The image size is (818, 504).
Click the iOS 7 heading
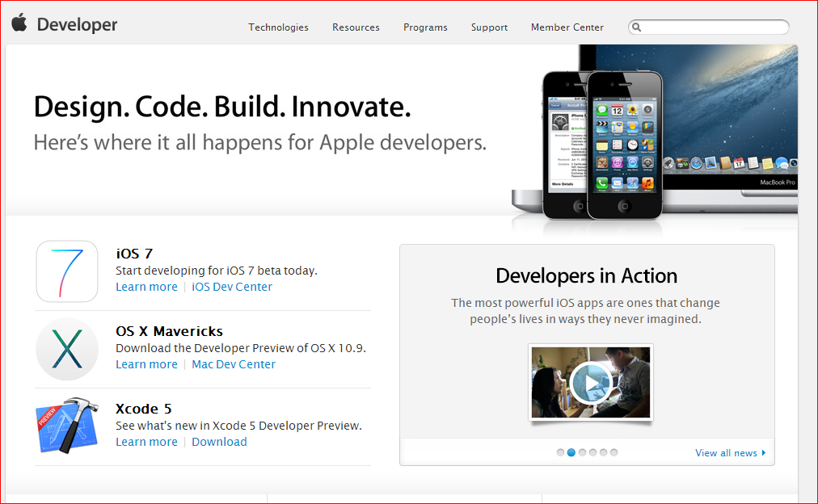(x=134, y=254)
